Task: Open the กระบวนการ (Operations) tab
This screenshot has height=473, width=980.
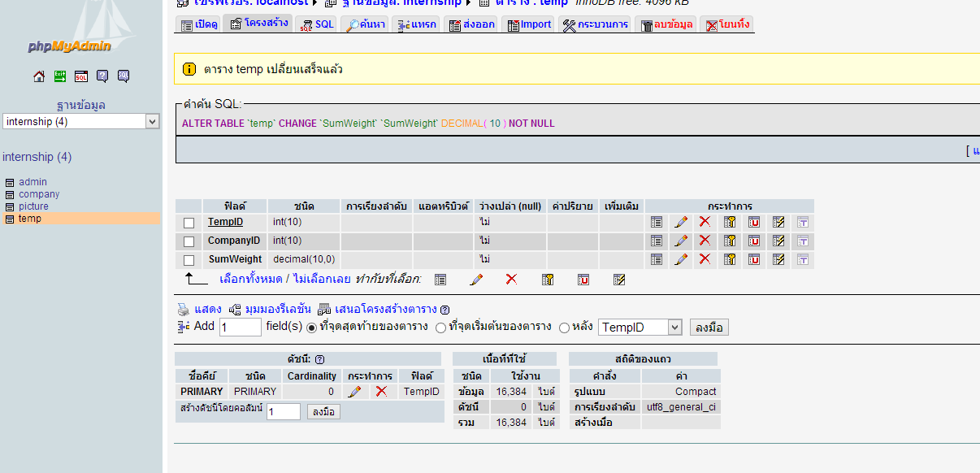Action: (x=596, y=24)
